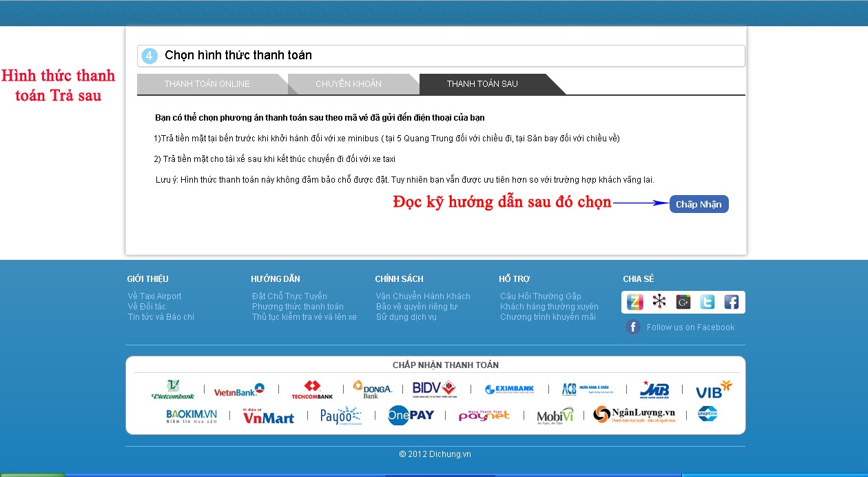This screenshot has height=477, width=868.
Task: Click the BIDV bank logo
Action: click(434, 389)
